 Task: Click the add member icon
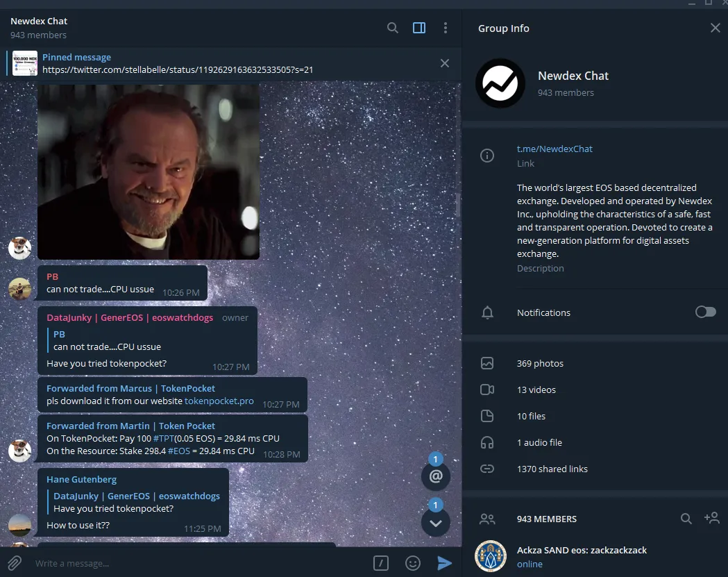tap(712, 518)
